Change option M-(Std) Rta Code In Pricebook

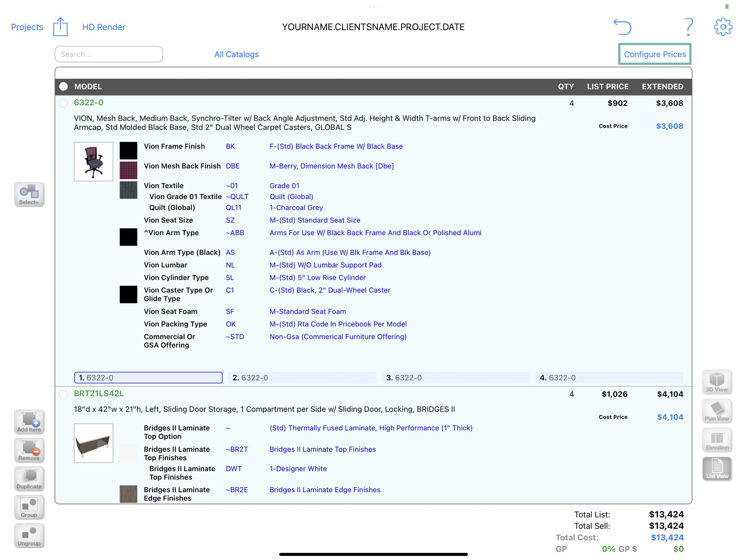pos(338,324)
